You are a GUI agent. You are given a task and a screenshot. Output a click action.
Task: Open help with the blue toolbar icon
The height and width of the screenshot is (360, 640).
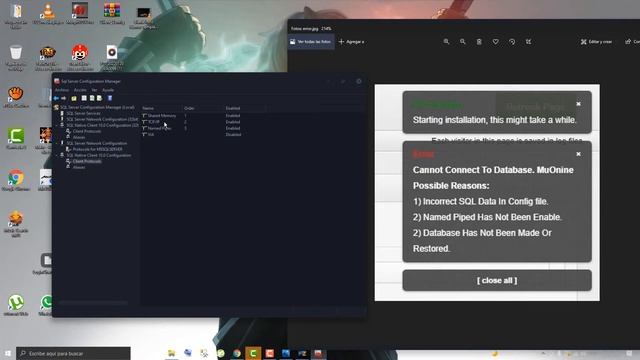110,98
